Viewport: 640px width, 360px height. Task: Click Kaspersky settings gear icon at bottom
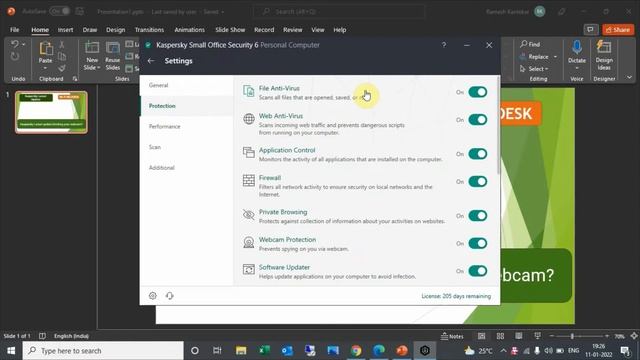pos(153,296)
